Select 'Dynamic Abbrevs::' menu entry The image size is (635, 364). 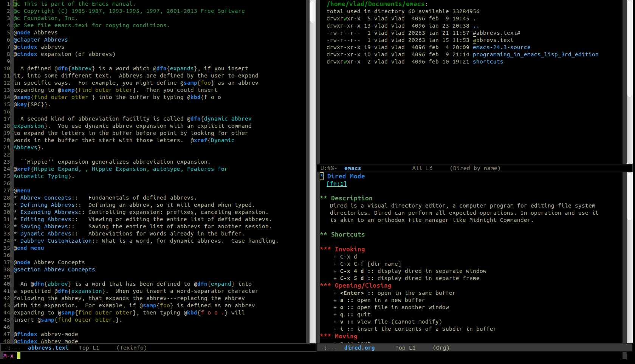49,234
